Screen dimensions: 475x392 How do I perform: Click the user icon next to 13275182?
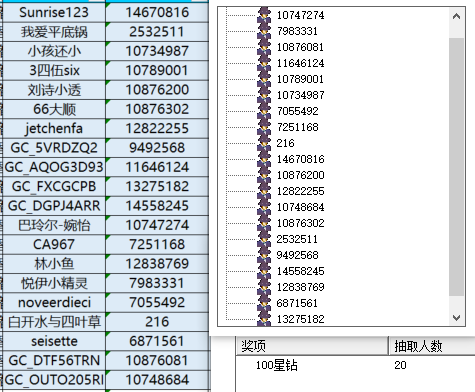click(x=264, y=318)
